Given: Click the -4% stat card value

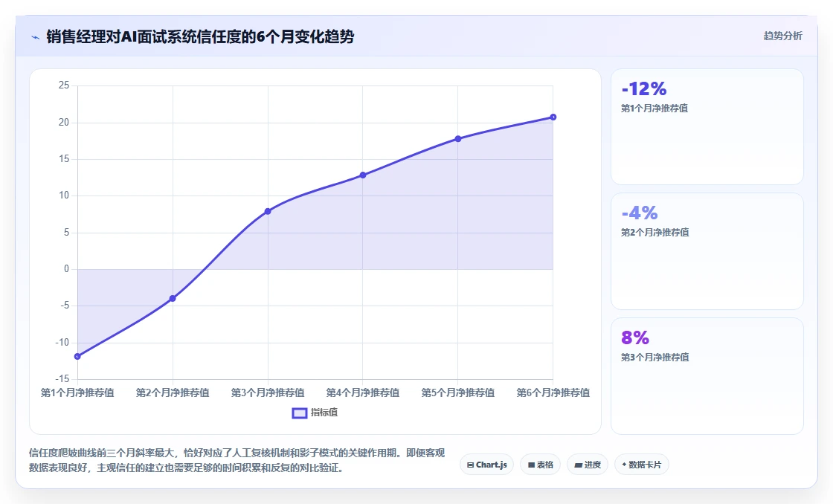Looking at the screenshot, I should (x=640, y=213).
